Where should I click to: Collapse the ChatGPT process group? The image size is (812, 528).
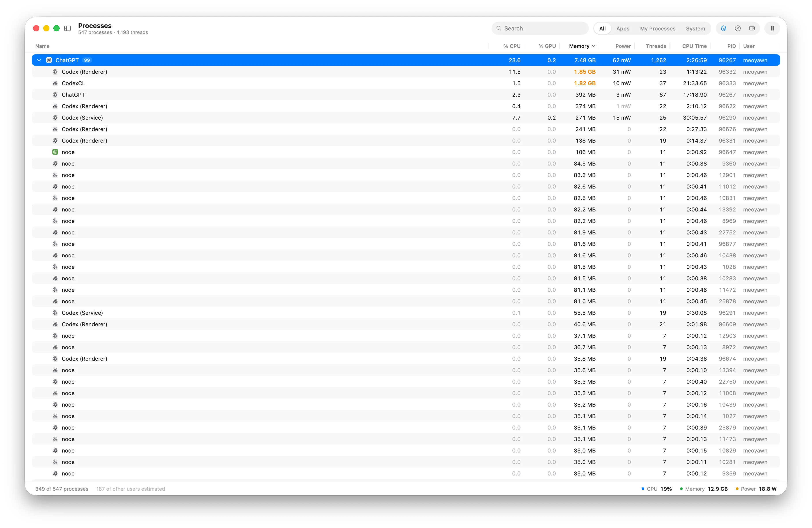[39, 60]
